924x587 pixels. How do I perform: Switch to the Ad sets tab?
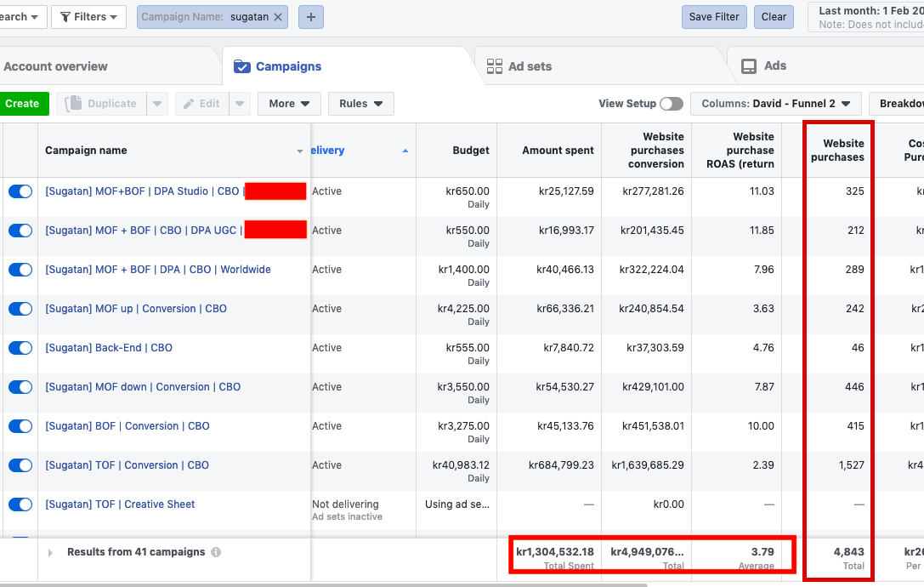point(530,66)
